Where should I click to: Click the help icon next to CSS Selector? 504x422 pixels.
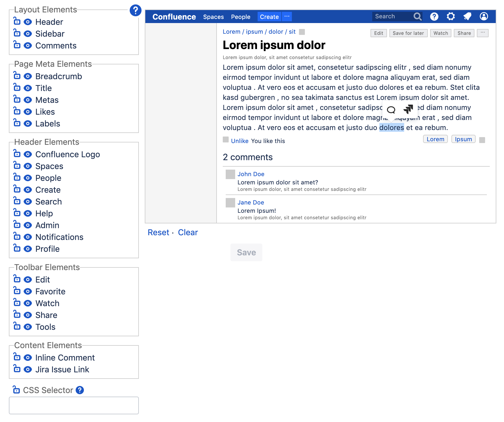point(79,390)
